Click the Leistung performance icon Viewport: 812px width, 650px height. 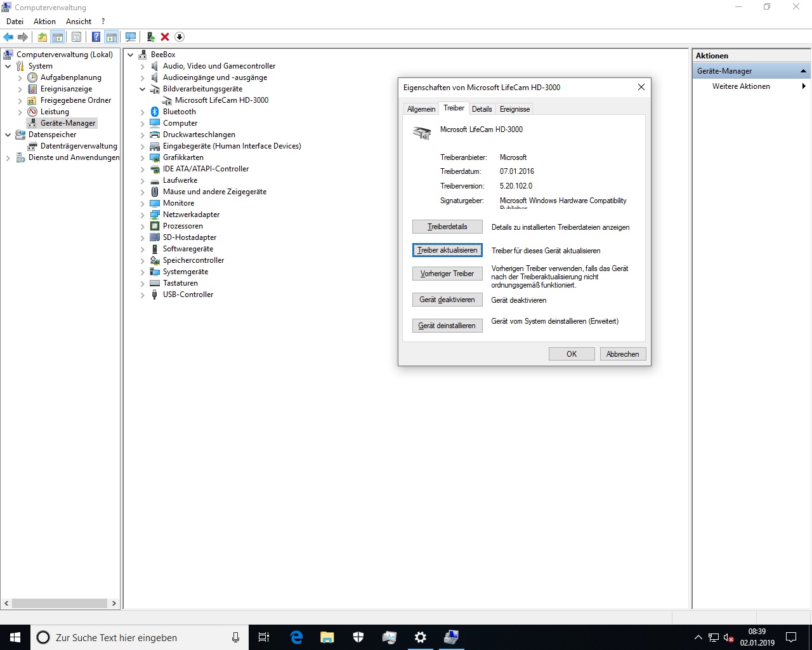coord(32,112)
